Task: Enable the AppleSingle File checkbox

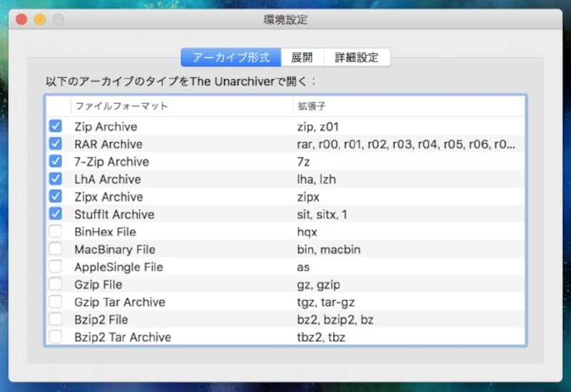Action: [x=56, y=267]
